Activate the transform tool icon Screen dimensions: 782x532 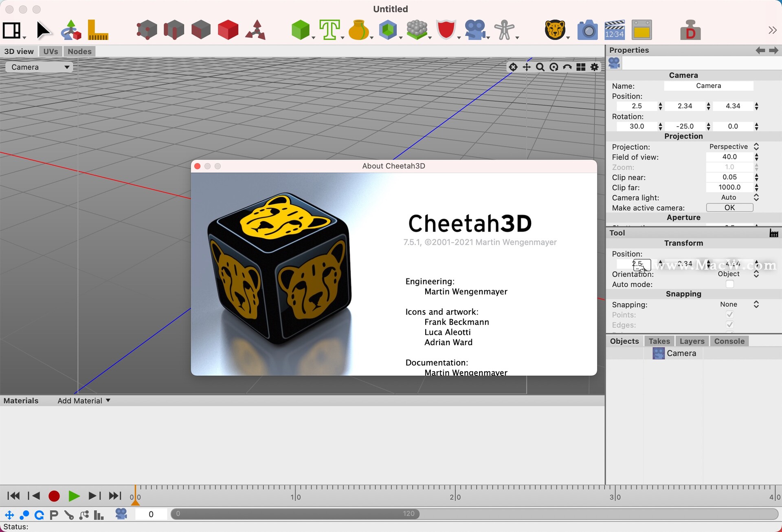(71, 30)
